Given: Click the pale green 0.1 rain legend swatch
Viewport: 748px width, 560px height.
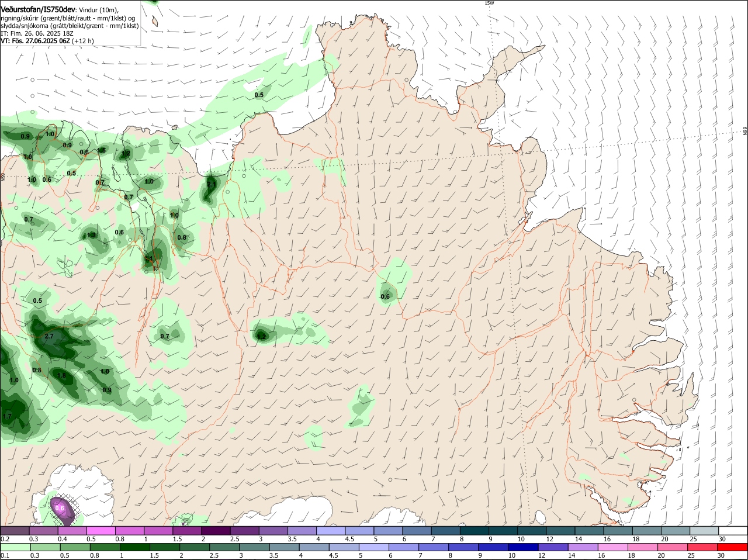Looking at the screenshot, I should 15,547.
